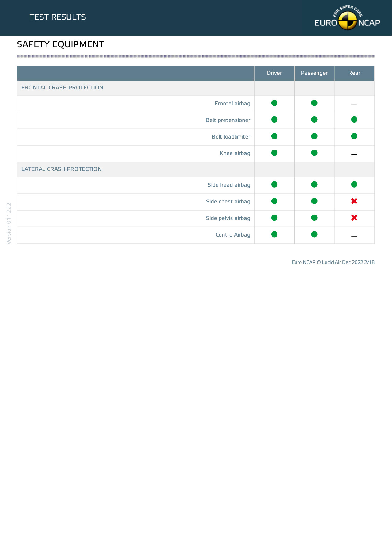Click the driver belt pretensioner green dot
The image size is (392, 555).
274,120
